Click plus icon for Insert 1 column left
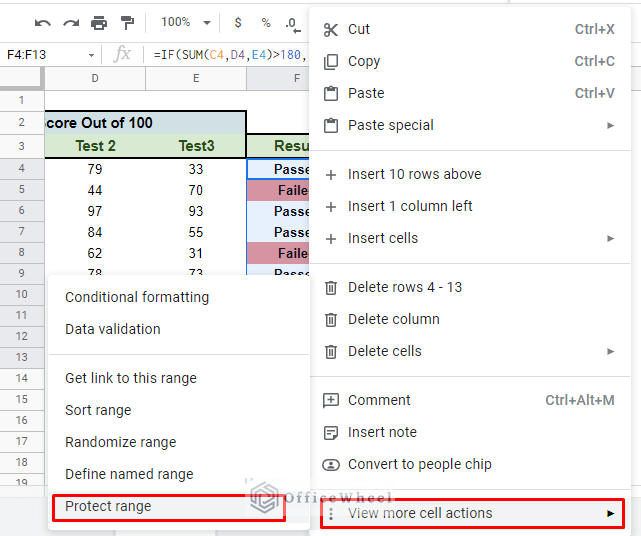 click(331, 207)
